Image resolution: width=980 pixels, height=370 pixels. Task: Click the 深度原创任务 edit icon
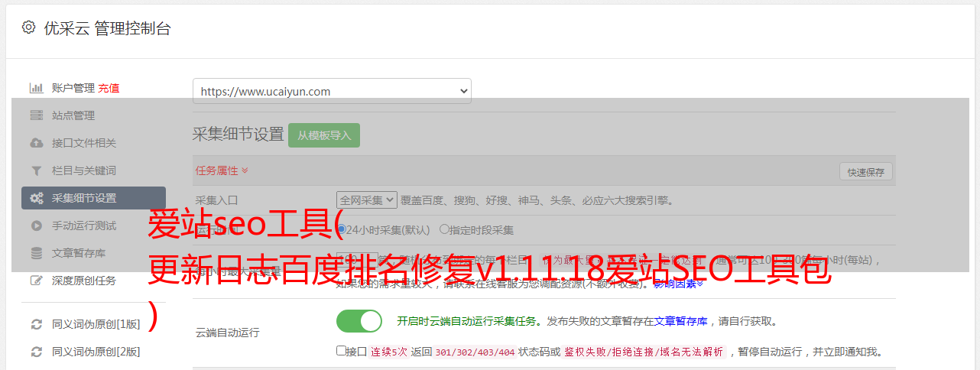coord(36,281)
